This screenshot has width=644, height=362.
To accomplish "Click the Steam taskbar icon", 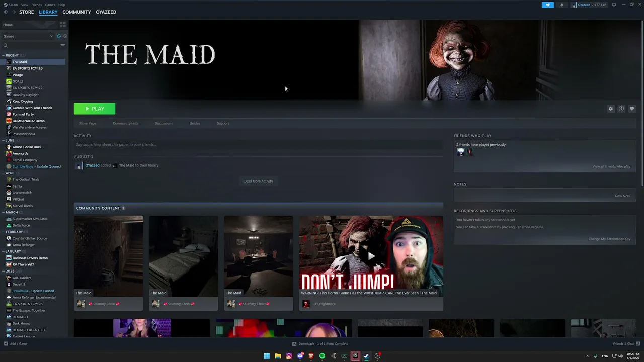I will click(366, 356).
